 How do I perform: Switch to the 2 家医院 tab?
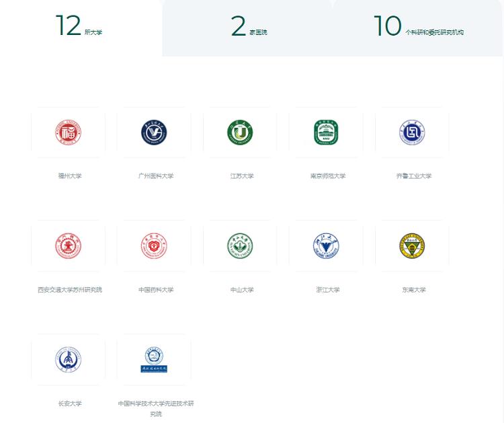tap(249, 28)
